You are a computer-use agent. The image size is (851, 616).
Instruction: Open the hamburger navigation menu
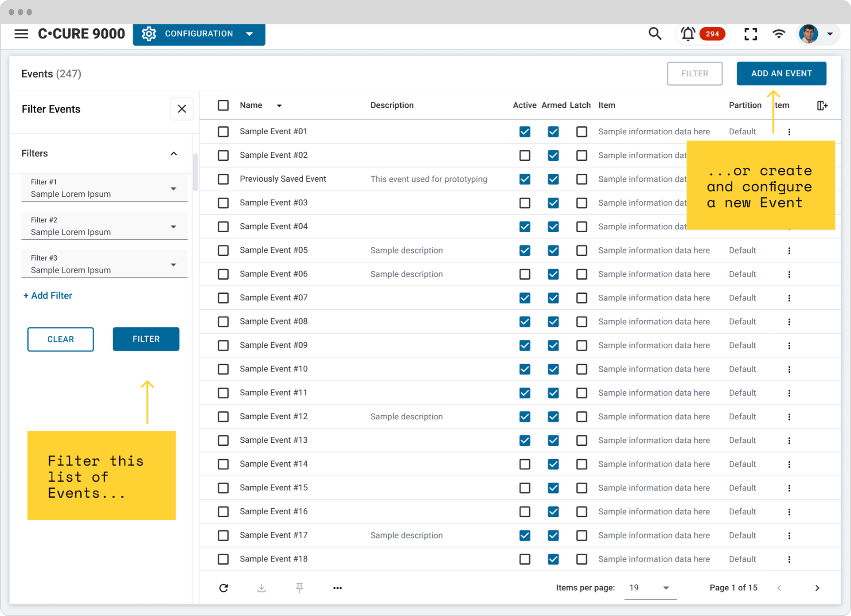click(x=21, y=34)
